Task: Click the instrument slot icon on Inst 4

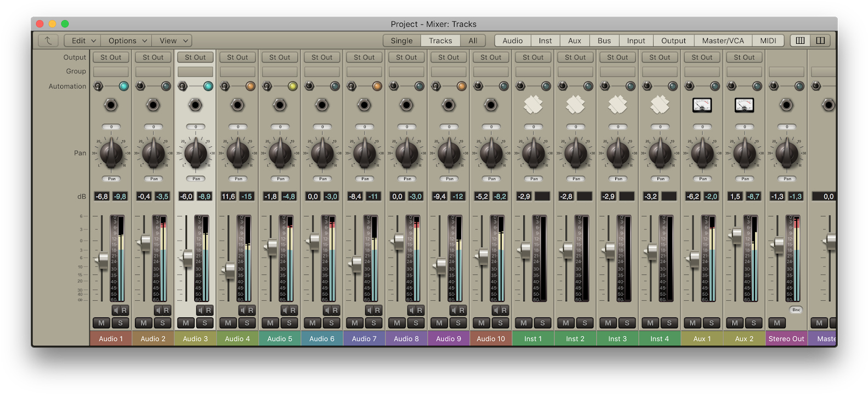Action: pyautogui.click(x=660, y=105)
